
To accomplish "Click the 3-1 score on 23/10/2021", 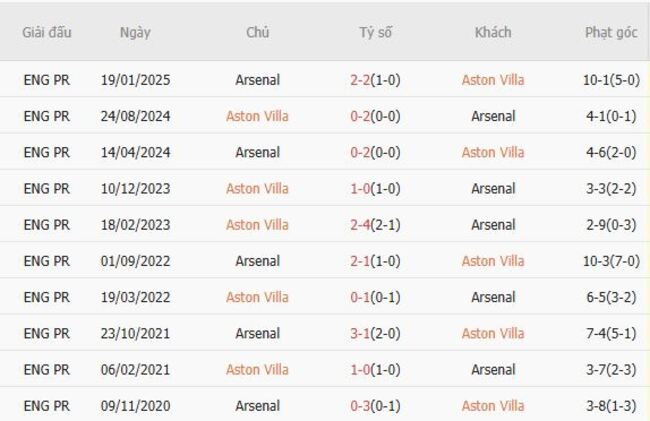I will pyautogui.click(x=361, y=333).
